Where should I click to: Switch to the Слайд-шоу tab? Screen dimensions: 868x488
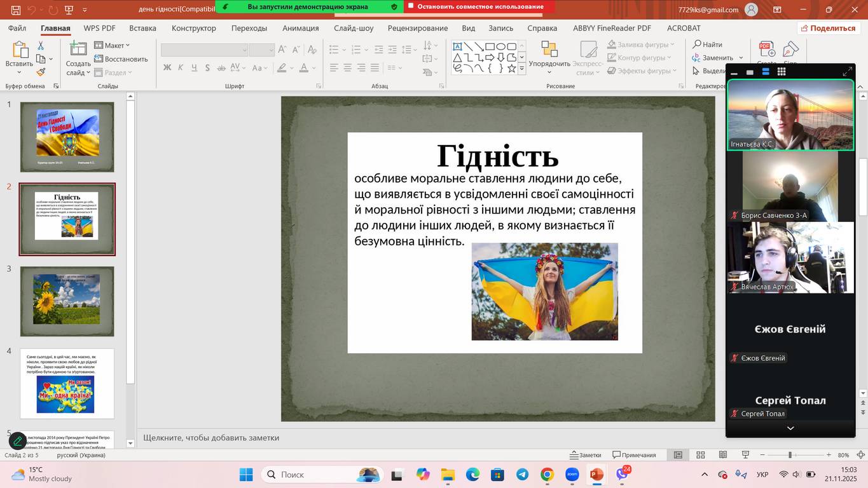pyautogui.click(x=354, y=28)
